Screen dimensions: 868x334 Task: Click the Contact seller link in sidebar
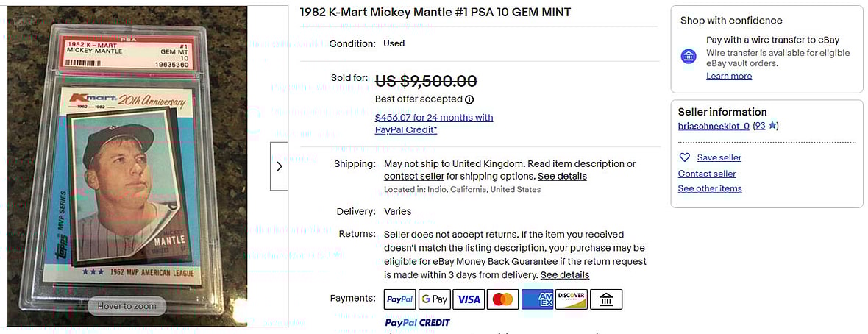[707, 174]
